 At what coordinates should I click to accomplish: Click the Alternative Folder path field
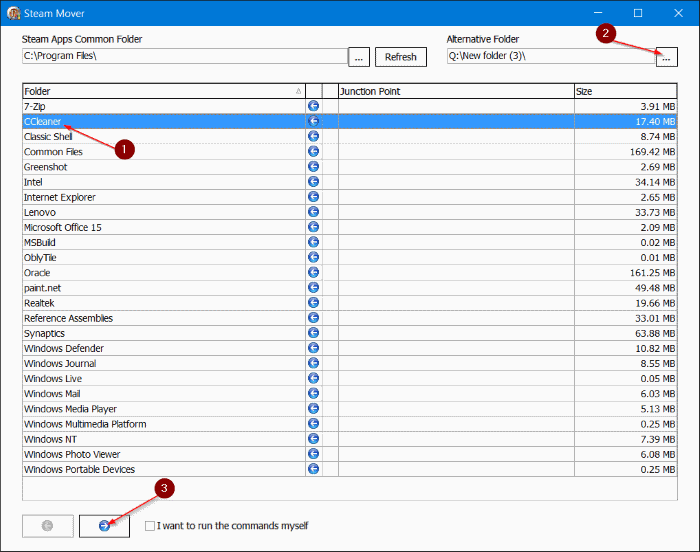[551, 56]
